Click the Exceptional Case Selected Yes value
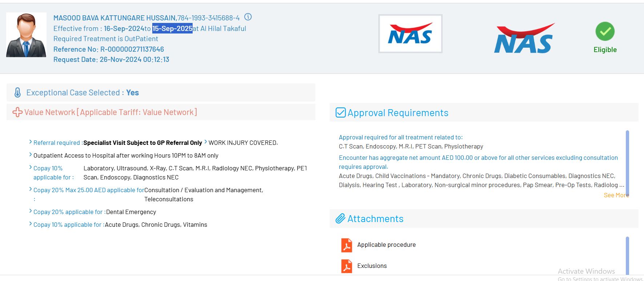The height and width of the screenshot is (281, 644). pos(133,92)
